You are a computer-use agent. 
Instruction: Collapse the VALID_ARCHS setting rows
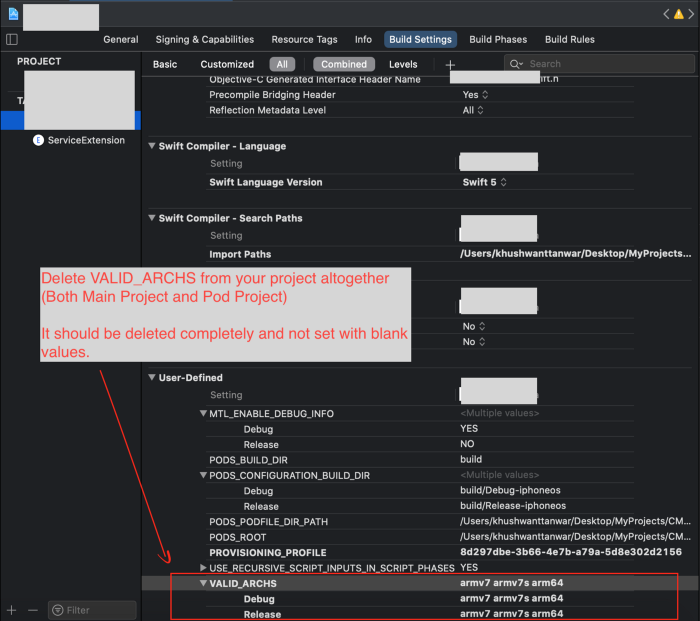coord(203,583)
